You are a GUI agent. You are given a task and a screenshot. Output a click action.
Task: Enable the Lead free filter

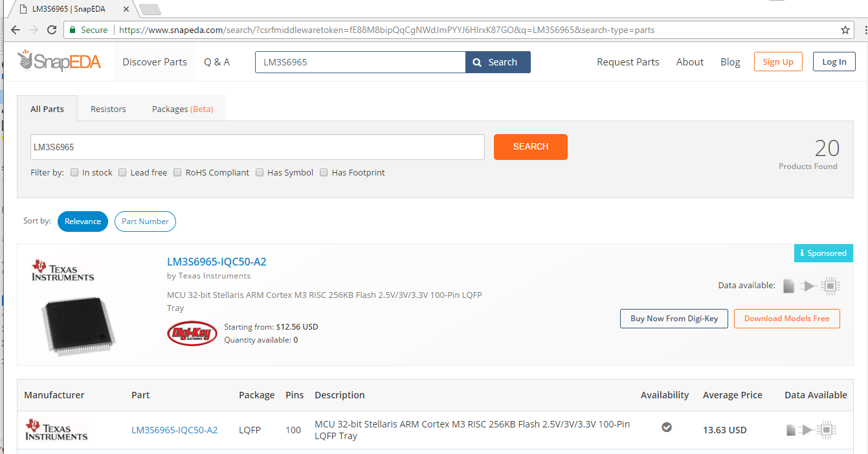pos(122,172)
